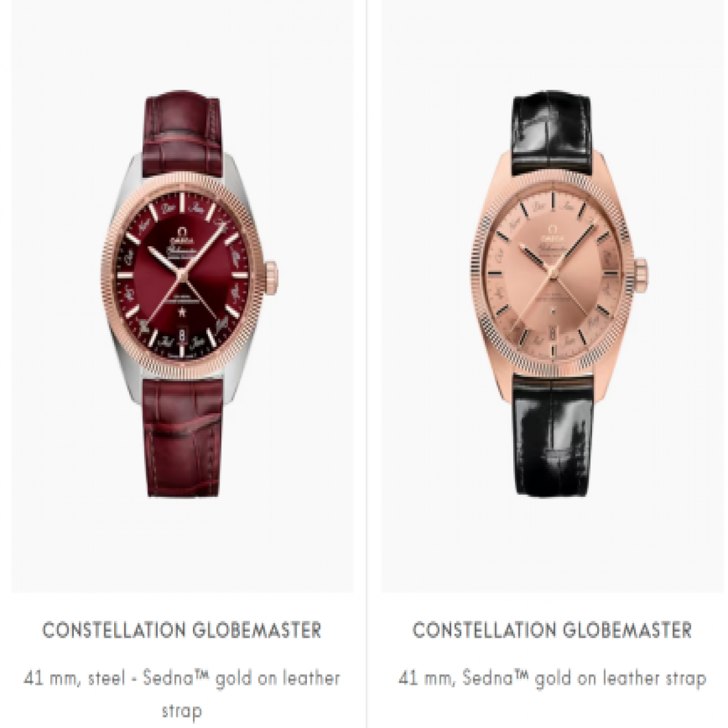Click the date window on the red dial
This screenshot has width=728, height=728.
183,333
